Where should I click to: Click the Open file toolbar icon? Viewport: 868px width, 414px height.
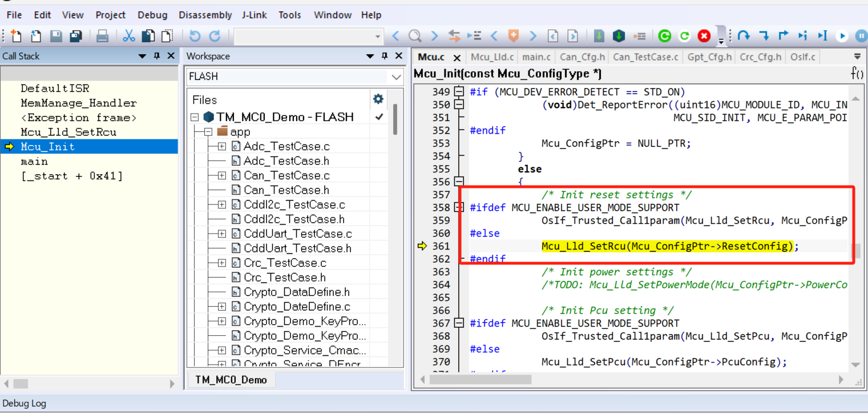[35, 36]
